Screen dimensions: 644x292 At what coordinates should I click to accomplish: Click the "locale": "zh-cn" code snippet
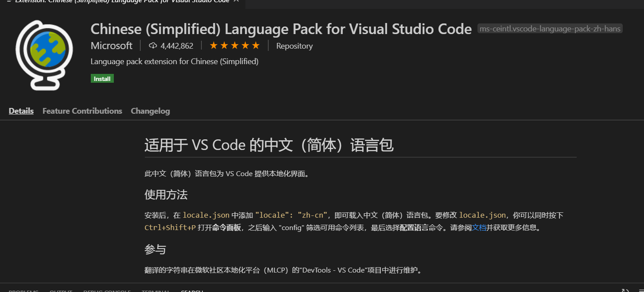pyautogui.click(x=291, y=215)
